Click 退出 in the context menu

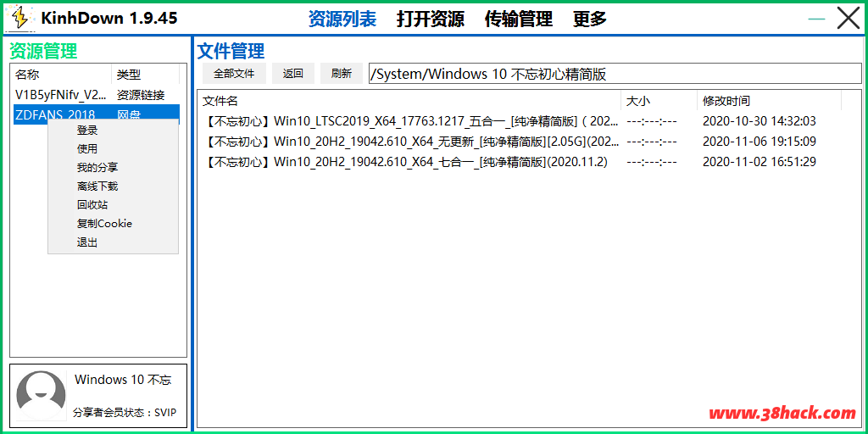pyautogui.click(x=87, y=242)
